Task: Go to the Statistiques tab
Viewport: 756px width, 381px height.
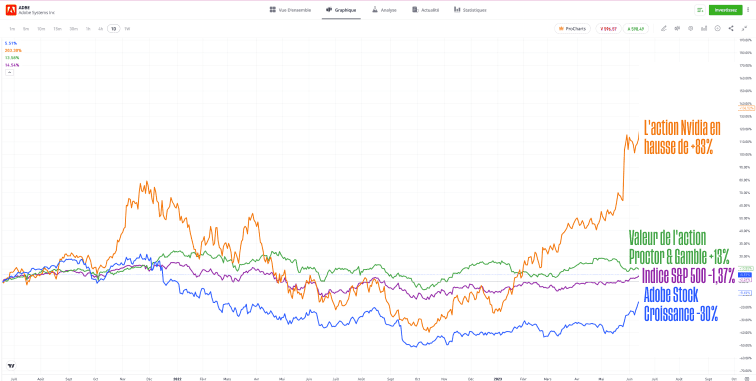Action: click(x=470, y=10)
